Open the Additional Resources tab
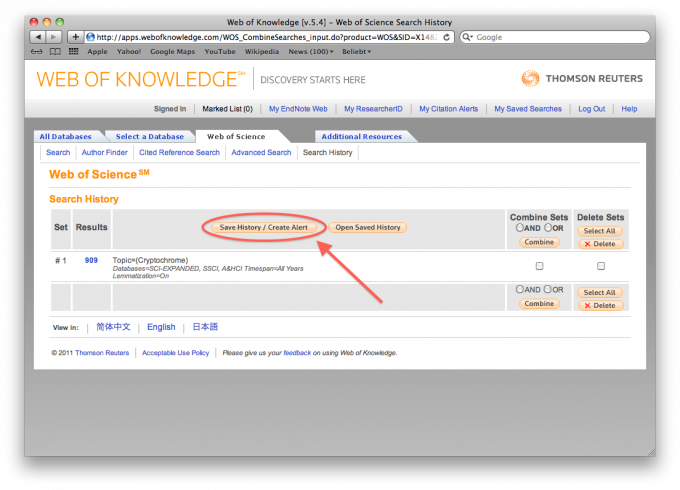The width and height of the screenshot is (680, 490). [362, 137]
